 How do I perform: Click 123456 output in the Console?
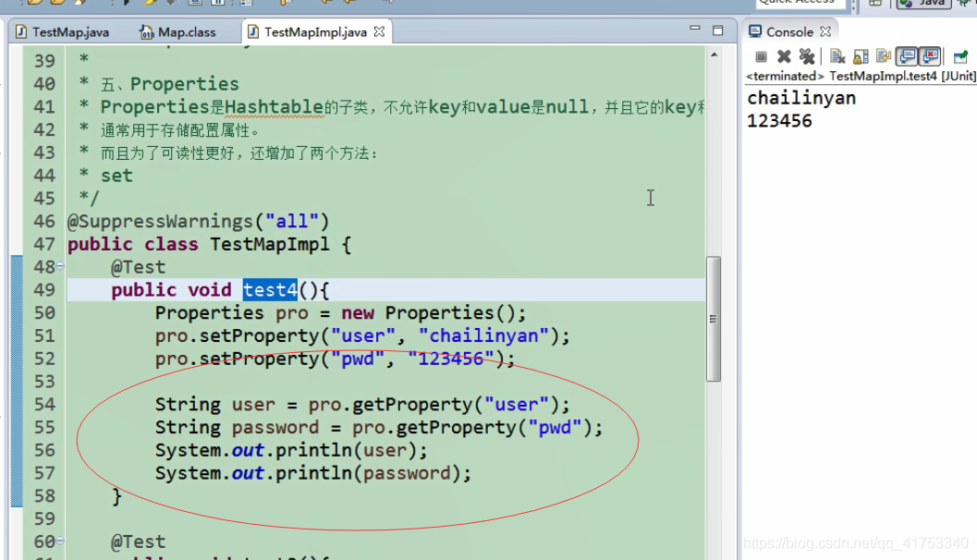[779, 121]
